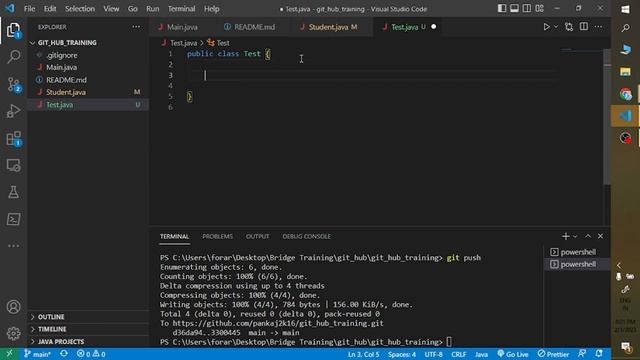Synchronize changes from status bar
640x360 pixels.
coord(64,354)
